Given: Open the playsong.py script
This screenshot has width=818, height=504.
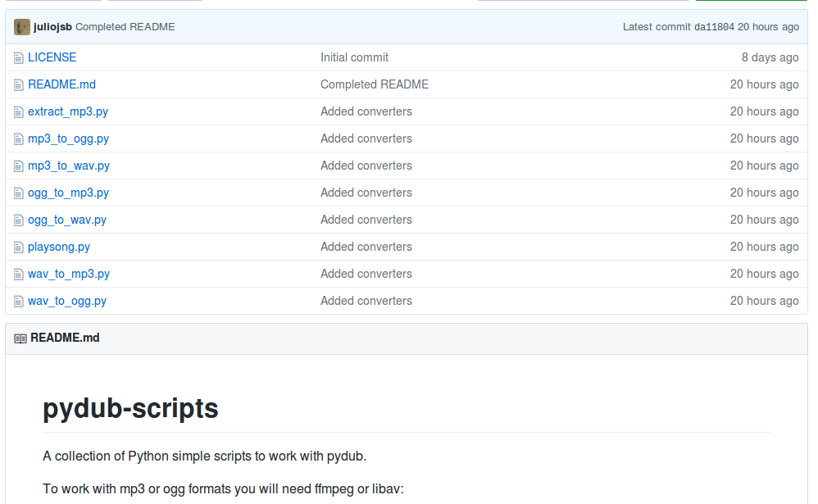Looking at the screenshot, I should [59, 247].
